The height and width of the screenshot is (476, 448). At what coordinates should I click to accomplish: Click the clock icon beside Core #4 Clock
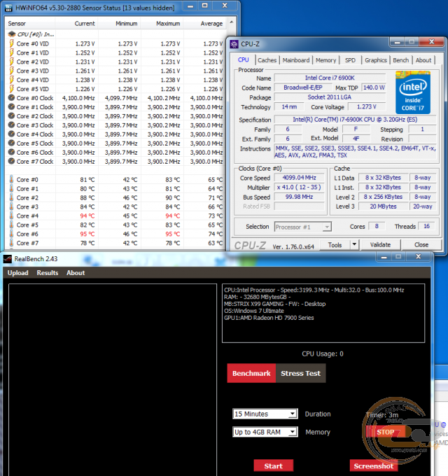point(11,134)
